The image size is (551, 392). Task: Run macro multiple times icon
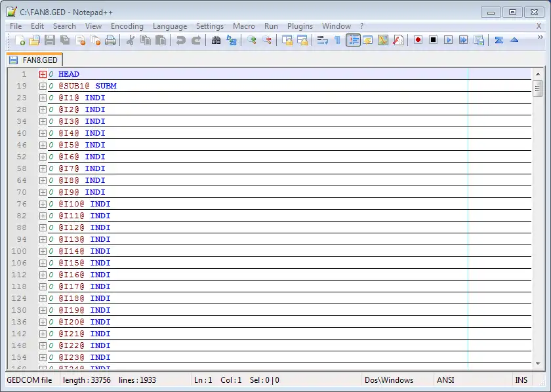pyautogui.click(x=463, y=40)
